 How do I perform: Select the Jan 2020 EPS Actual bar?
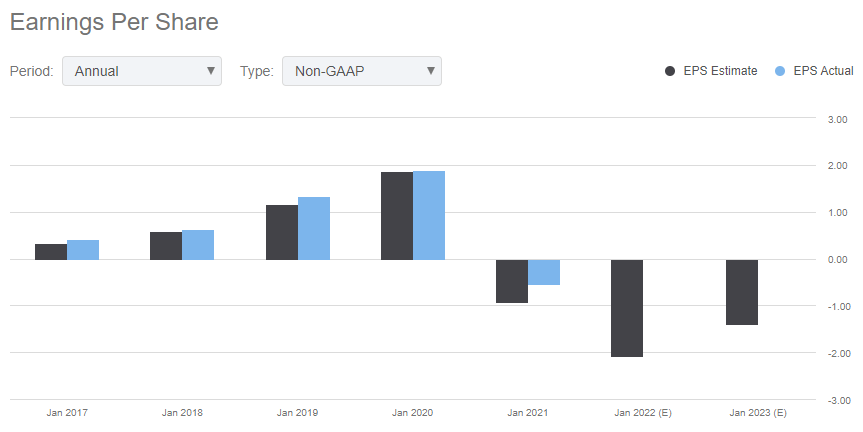[x=429, y=215]
